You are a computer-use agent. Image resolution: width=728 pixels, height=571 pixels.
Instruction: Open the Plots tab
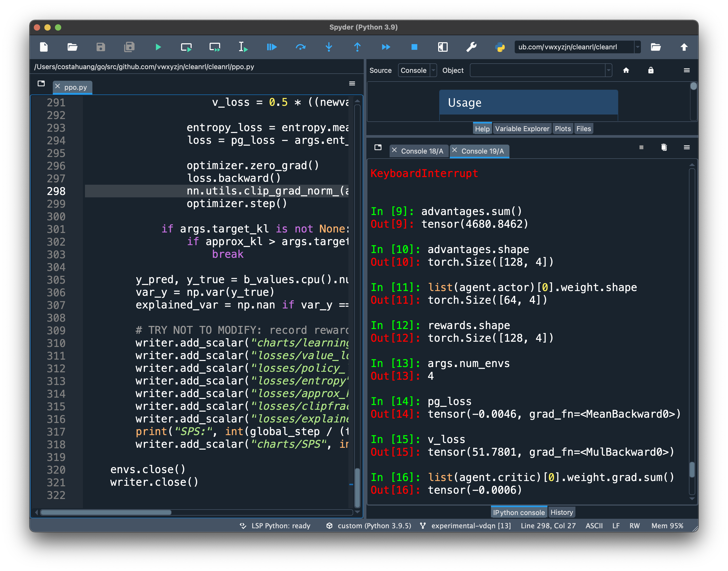[x=563, y=129]
